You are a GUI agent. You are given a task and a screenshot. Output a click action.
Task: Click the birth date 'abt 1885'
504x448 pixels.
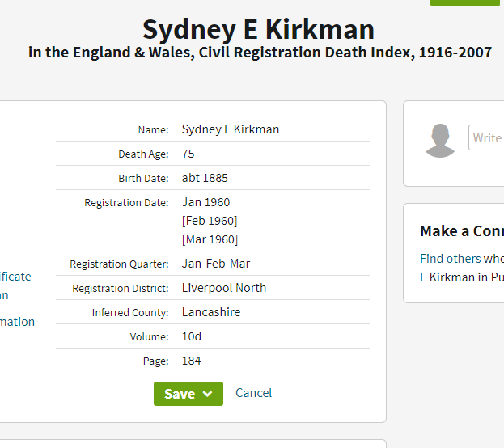(x=205, y=178)
